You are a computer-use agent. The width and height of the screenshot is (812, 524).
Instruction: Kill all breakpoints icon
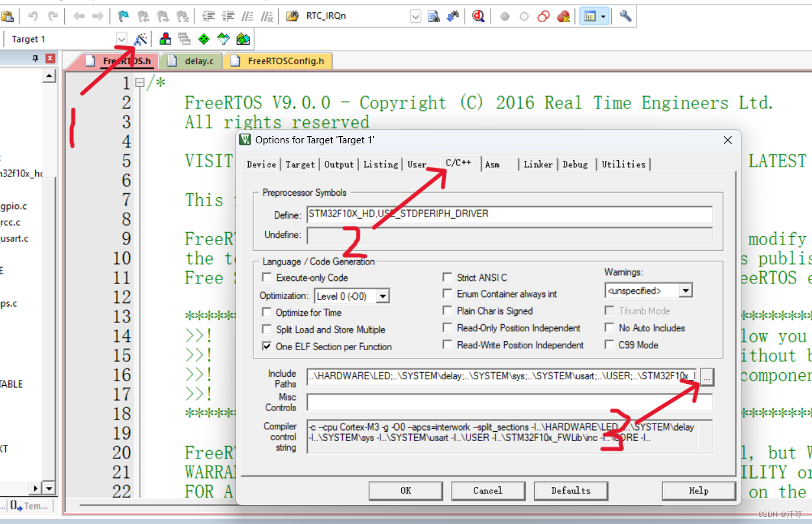click(563, 16)
